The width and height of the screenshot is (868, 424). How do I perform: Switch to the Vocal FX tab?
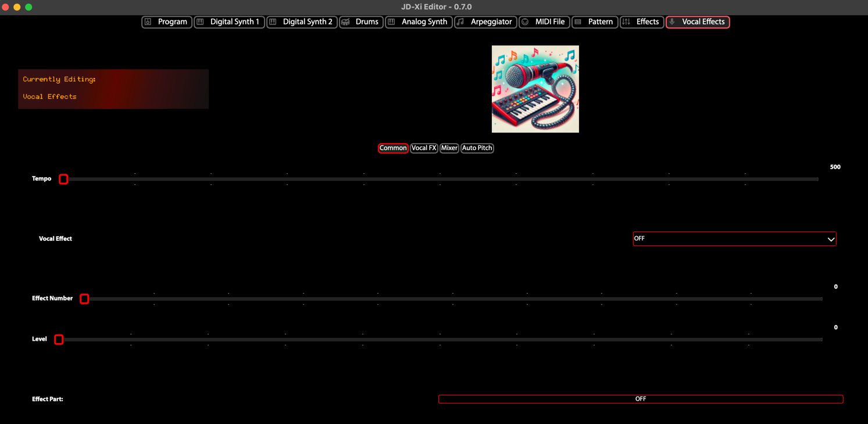(x=424, y=148)
